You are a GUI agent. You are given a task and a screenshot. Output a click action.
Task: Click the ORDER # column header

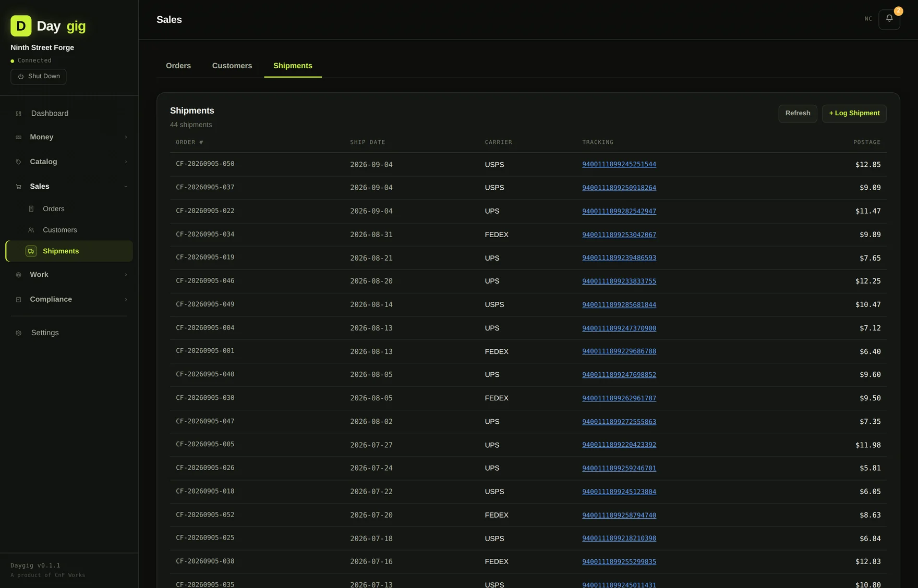click(189, 142)
